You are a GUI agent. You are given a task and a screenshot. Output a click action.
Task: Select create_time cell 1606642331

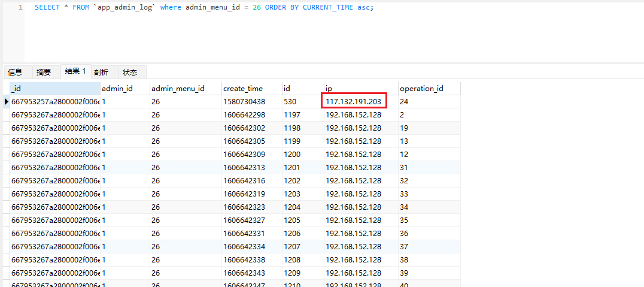(x=251, y=233)
